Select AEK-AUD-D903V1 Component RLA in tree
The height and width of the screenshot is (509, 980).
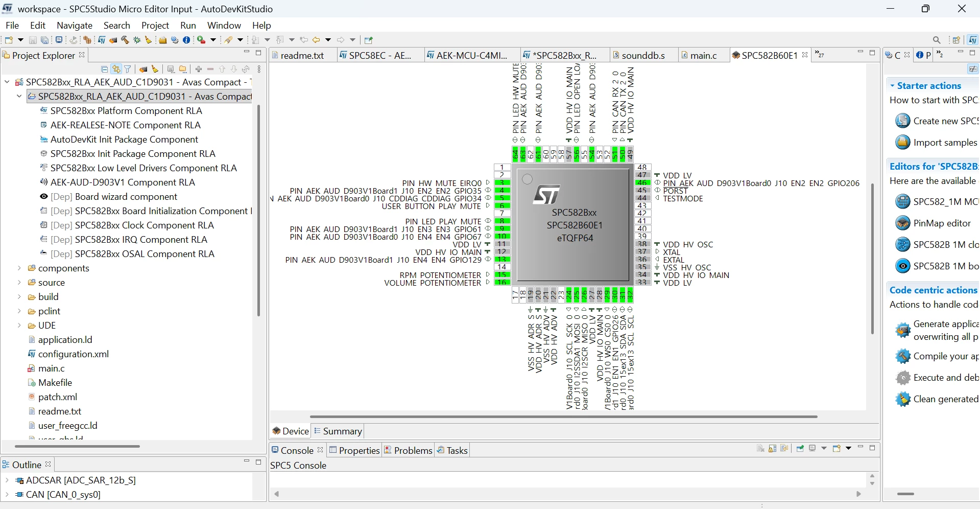click(x=123, y=182)
